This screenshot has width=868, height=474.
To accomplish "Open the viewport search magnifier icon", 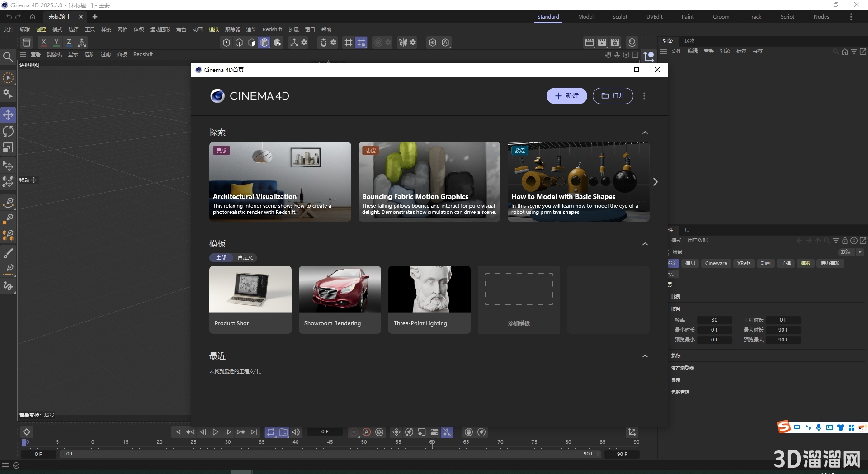I will point(8,57).
